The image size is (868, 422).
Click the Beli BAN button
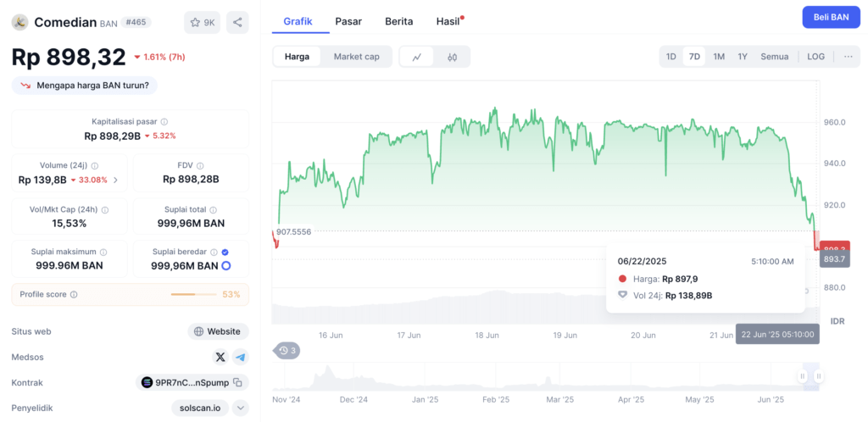click(x=831, y=17)
